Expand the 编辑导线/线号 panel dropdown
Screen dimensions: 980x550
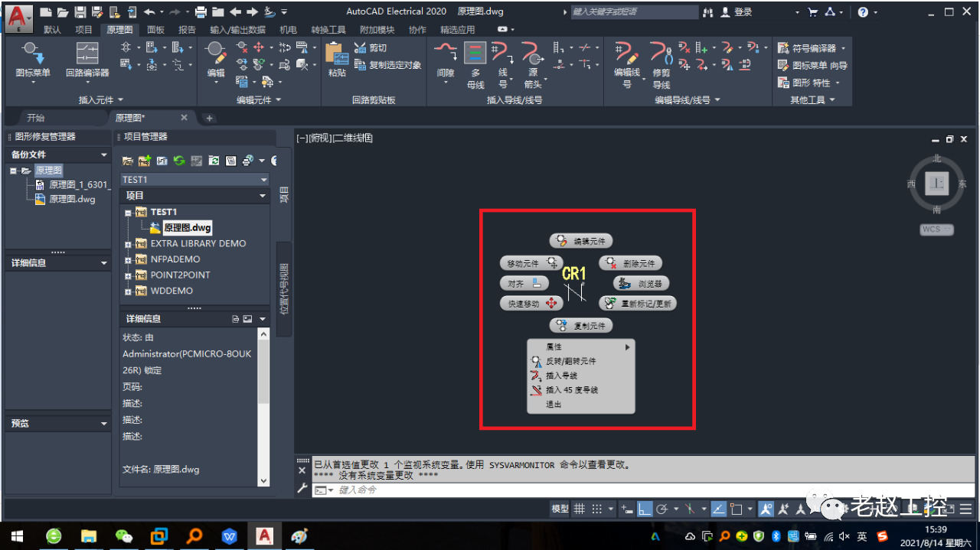click(686, 99)
